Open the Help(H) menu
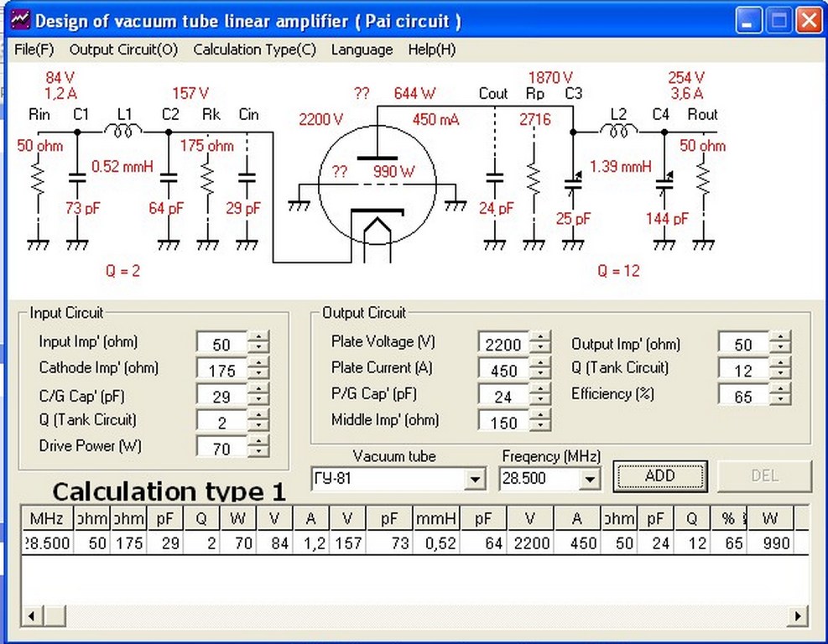The width and height of the screenshot is (828, 644). 431,49
